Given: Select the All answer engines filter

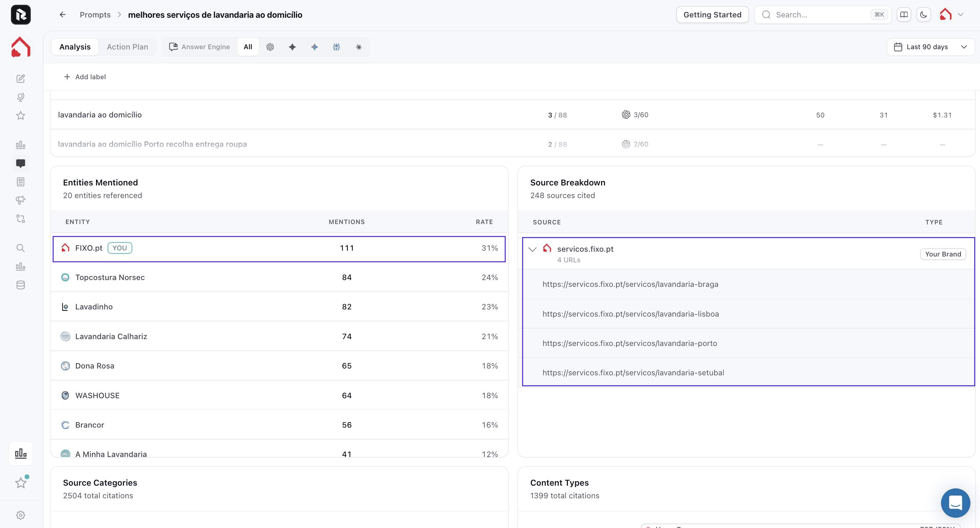Looking at the screenshot, I should [x=248, y=47].
